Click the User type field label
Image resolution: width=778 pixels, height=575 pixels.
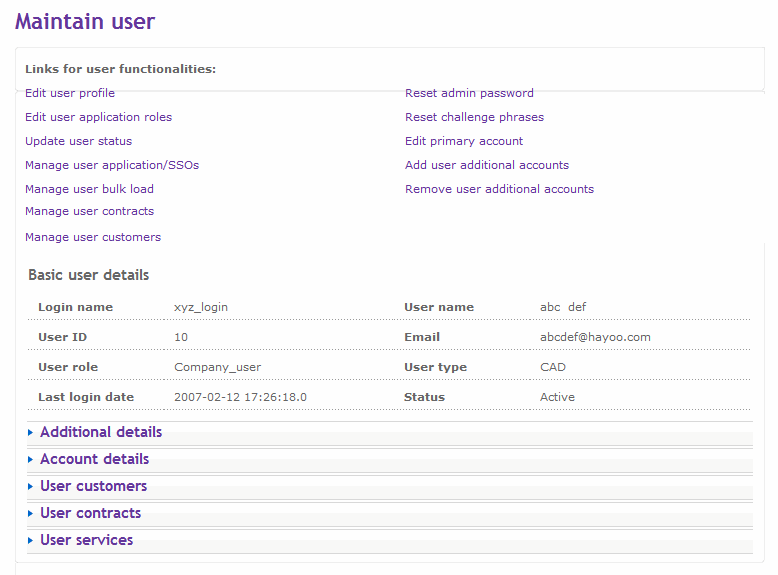pos(436,367)
